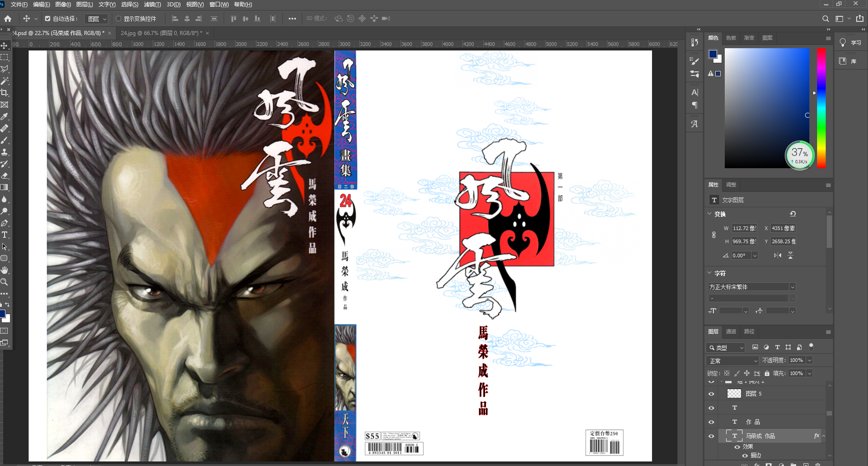Switch to the 色板 tab
This screenshot has height=466, width=868.
pos(731,38)
